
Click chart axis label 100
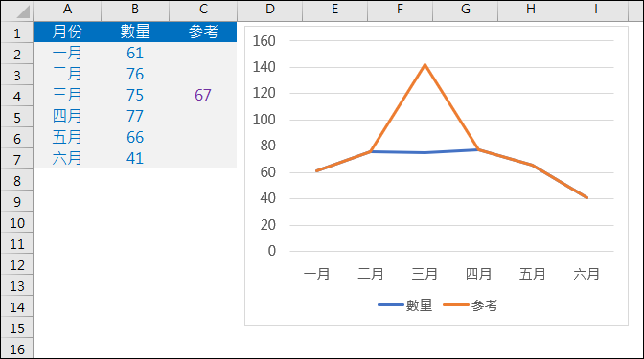(x=264, y=120)
